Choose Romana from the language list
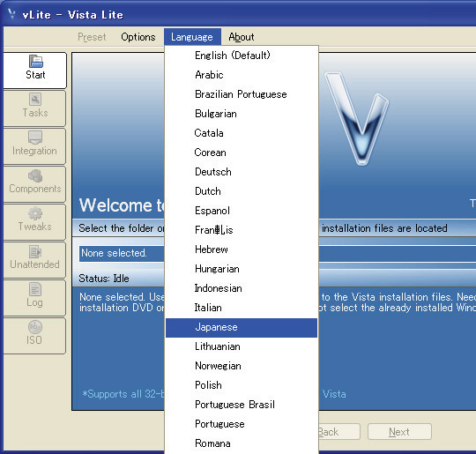Screen dimensions: 476x454 (x=242, y=443)
